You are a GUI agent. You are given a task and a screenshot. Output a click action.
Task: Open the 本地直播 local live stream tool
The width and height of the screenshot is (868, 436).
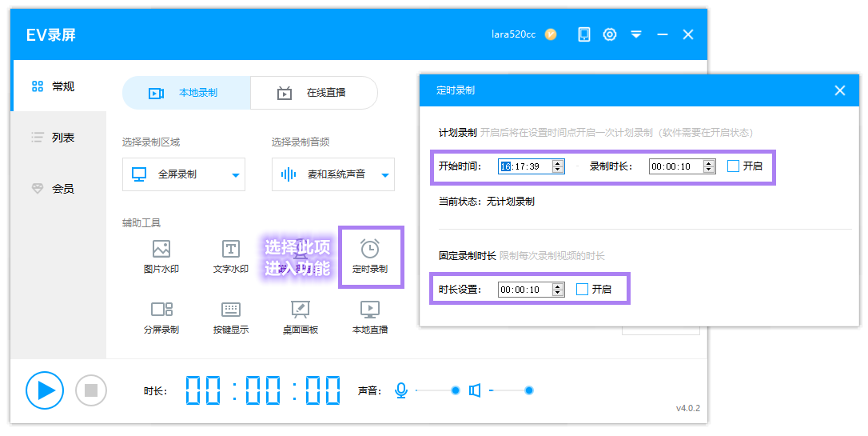370,316
